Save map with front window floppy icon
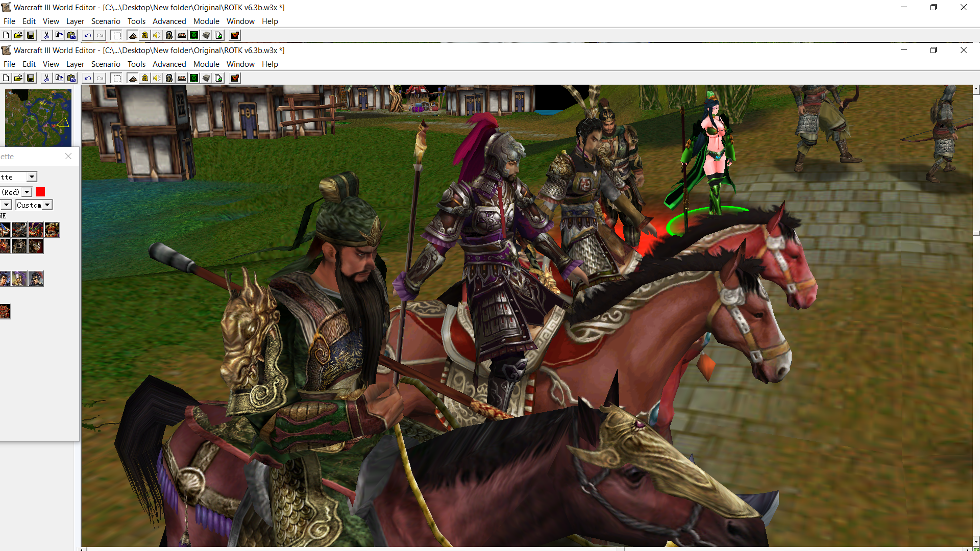 click(x=31, y=78)
